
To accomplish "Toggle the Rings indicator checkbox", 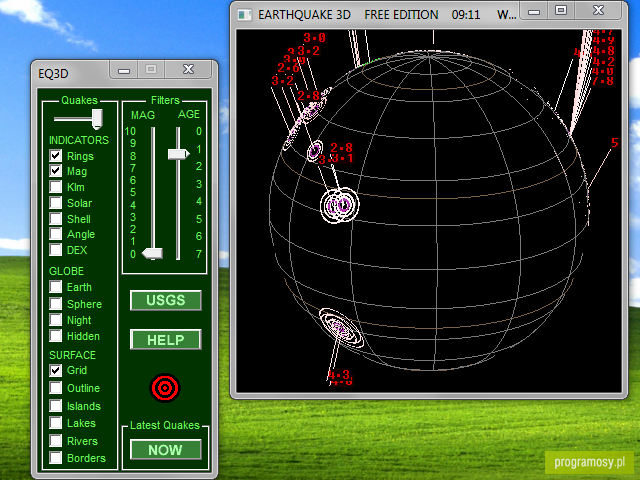I will (x=56, y=156).
